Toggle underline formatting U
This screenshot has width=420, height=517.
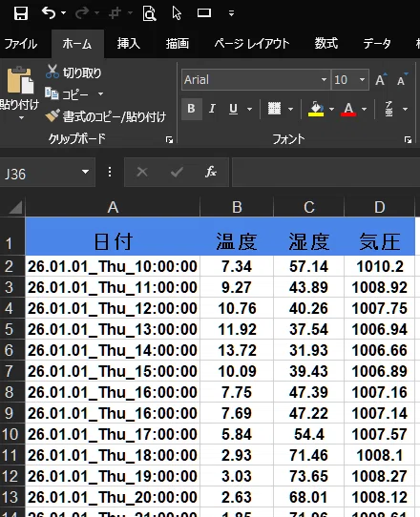[233, 109]
